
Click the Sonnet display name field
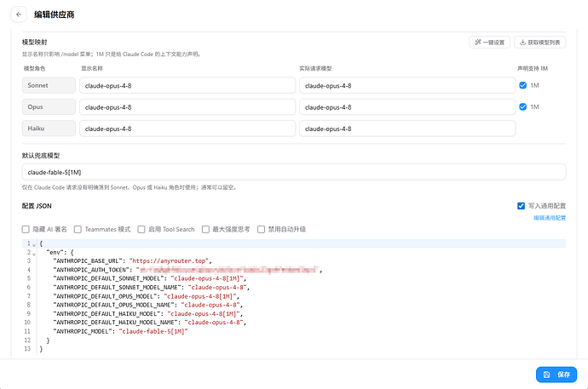187,86
